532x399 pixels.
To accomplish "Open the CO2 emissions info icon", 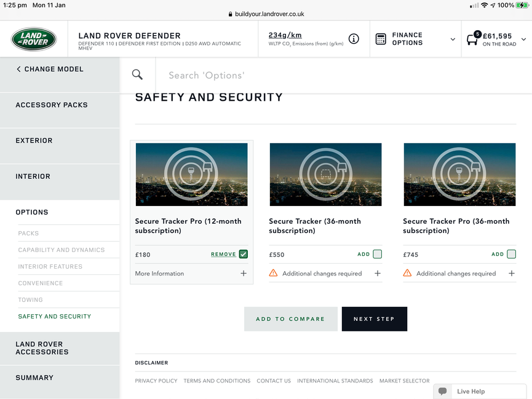I will (354, 39).
